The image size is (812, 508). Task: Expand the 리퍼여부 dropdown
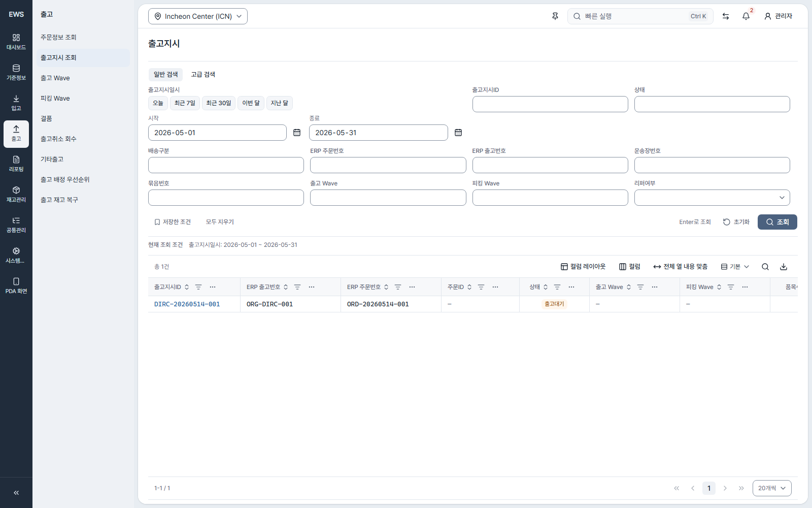(712, 198)
